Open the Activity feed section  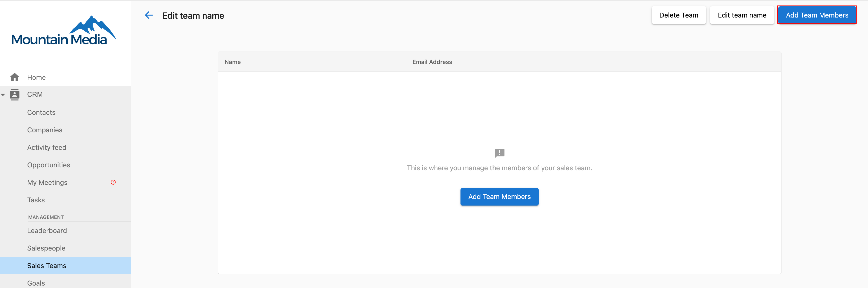point(46,147)
